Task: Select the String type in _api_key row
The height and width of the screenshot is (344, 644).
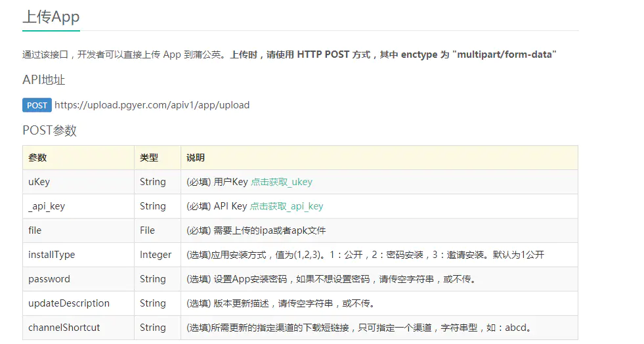Action: [158, 206]
